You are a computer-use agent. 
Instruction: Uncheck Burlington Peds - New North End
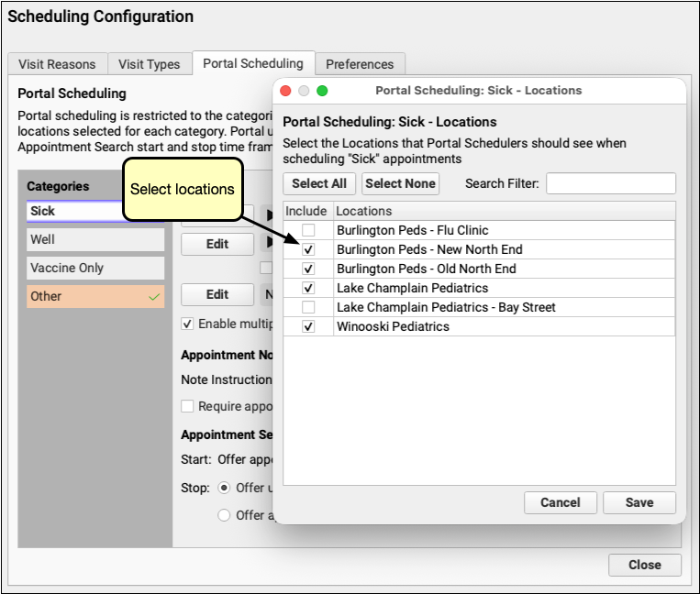pyautogui.click(x=308, y=249)
